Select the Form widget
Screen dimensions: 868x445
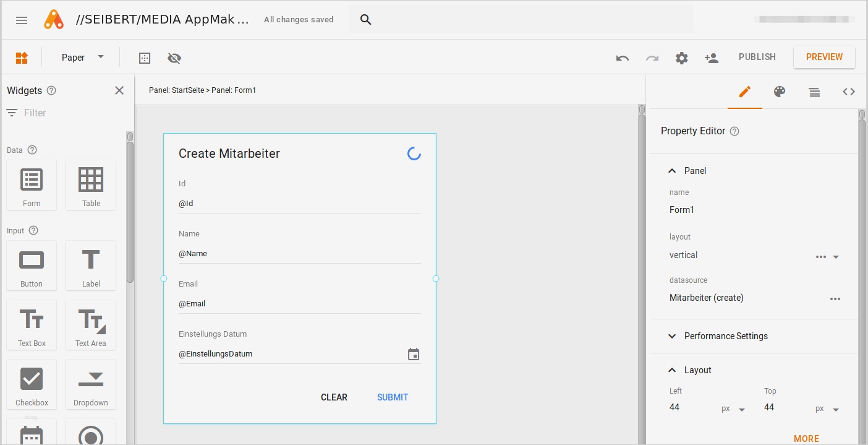click(32, 185)
